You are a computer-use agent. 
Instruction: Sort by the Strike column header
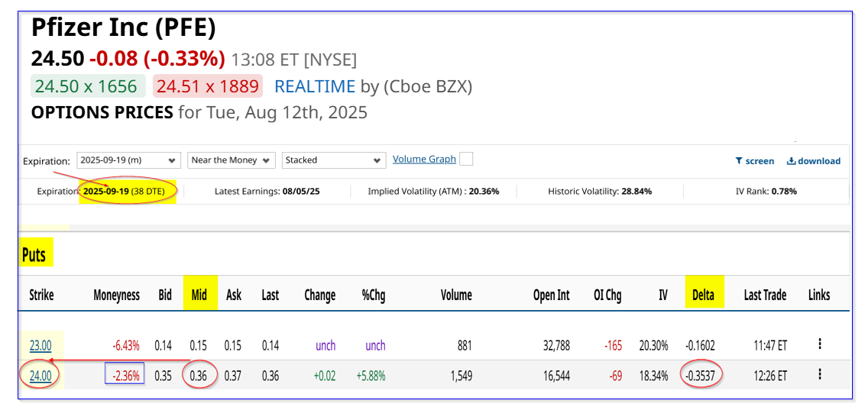coord(41,295)
